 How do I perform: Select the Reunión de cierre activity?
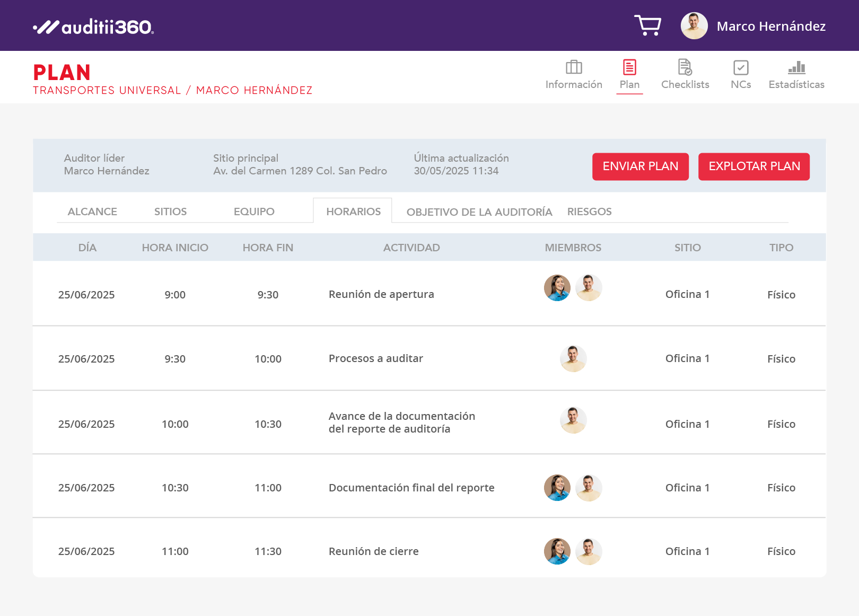[x=374, y=551]
